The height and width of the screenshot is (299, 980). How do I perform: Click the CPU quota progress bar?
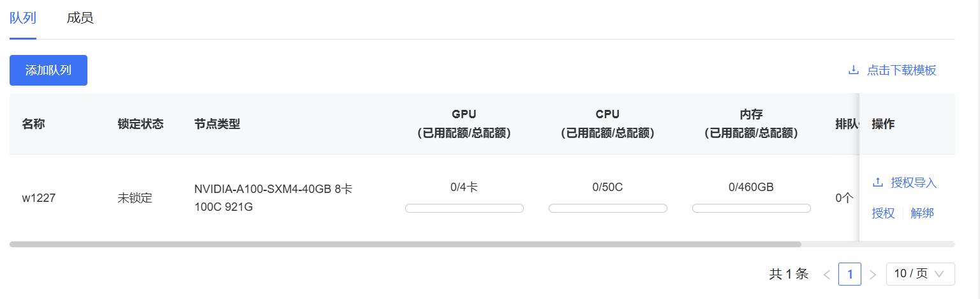coord(608,208)
